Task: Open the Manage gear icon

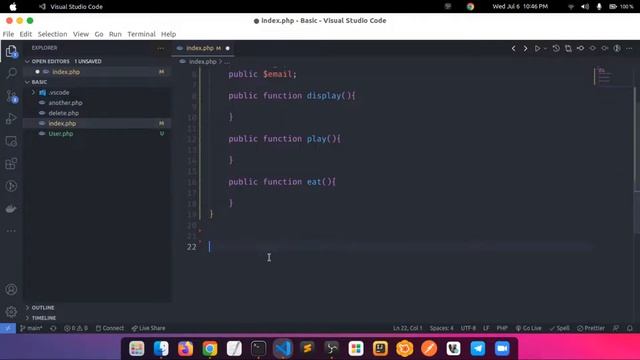Action: pyautogui.click(x=11, y=312)
